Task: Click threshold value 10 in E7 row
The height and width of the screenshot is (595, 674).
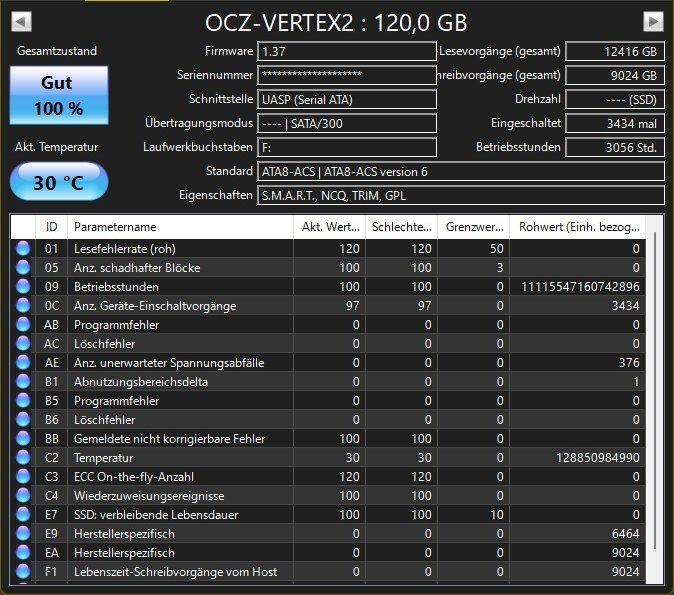Action: click(496, 514)
